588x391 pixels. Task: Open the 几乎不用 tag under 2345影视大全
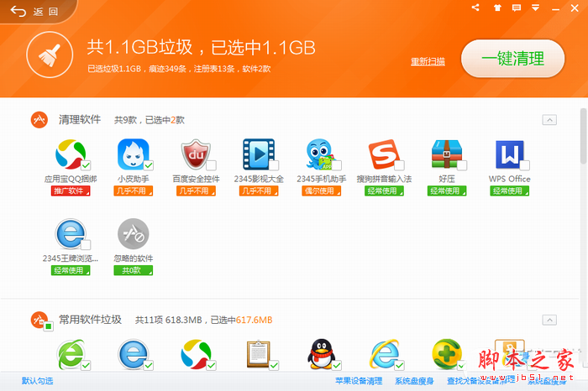(x=259, y=191)
